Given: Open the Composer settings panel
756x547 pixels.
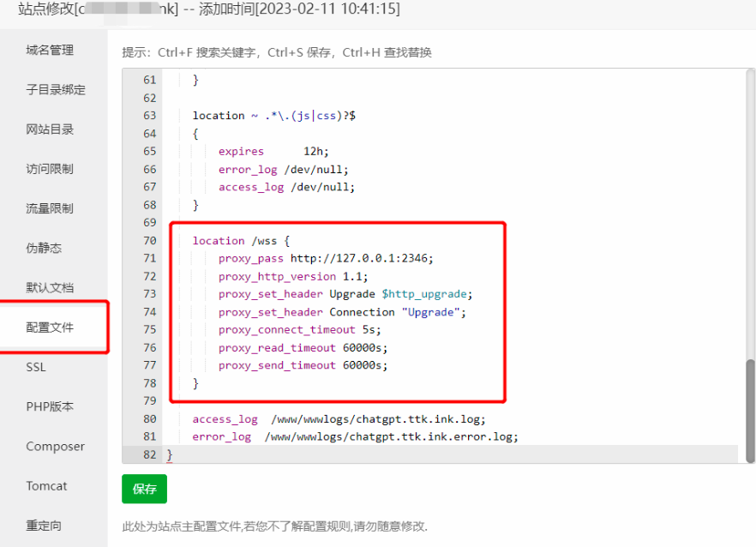Looking at the screenshot, I should click(55, 446).
